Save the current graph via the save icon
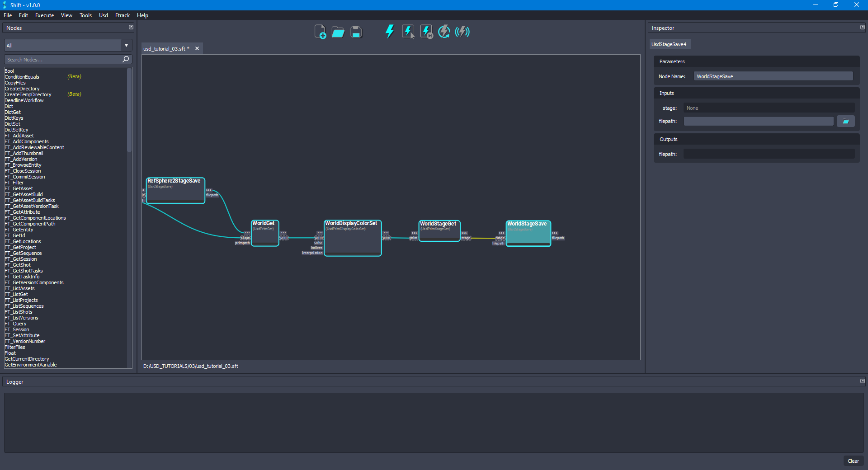The width and height of the screenshot is (868, 470). click(356, 32)
